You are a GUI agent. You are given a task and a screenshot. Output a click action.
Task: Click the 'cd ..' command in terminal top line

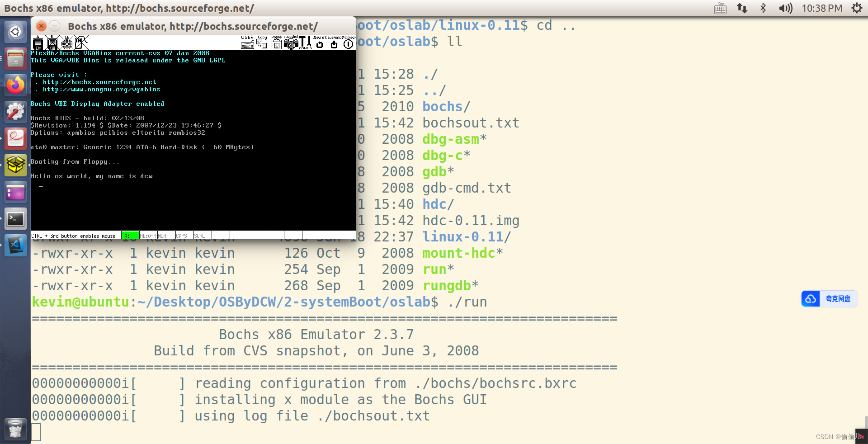(x=556, y=25)
